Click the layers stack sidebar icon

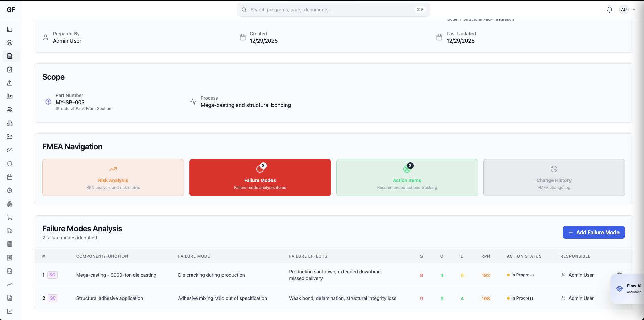click(x=10, y=43)
